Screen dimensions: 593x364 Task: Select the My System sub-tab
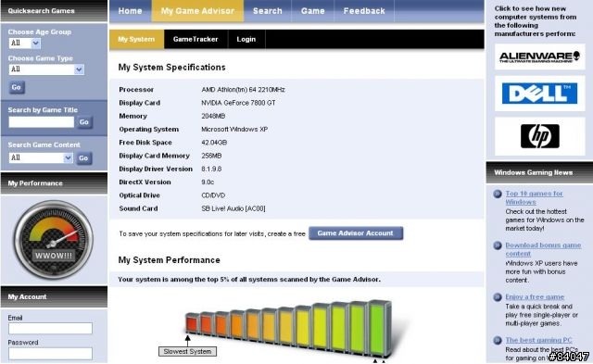pyautogui.click(x=136, y=39)
